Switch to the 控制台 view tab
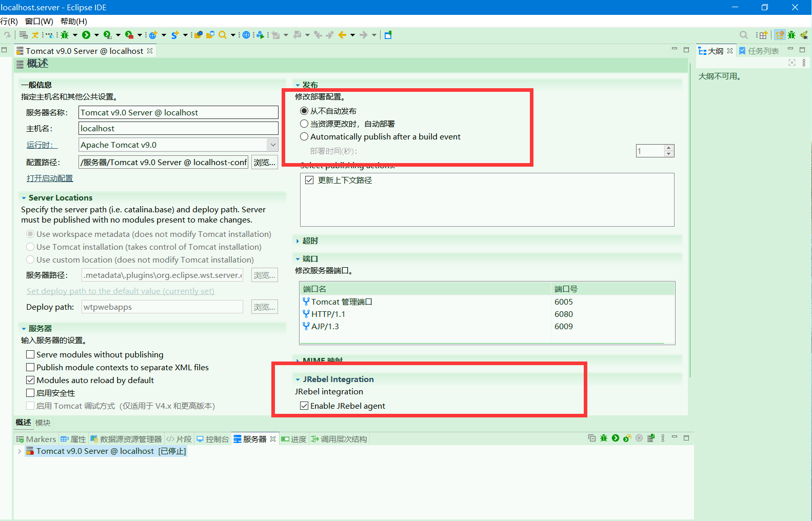 tap(212, 439)
